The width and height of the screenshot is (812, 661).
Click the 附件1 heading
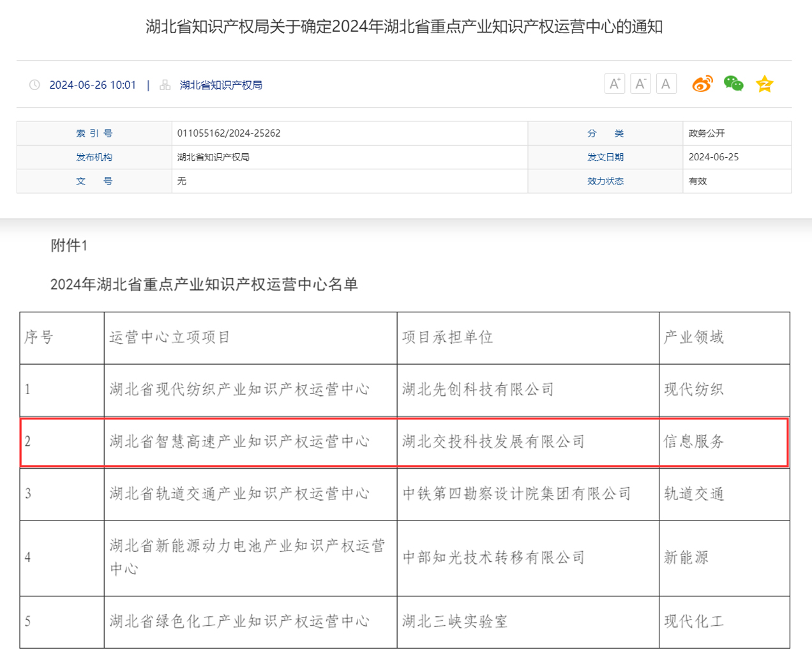click(69, 245)
